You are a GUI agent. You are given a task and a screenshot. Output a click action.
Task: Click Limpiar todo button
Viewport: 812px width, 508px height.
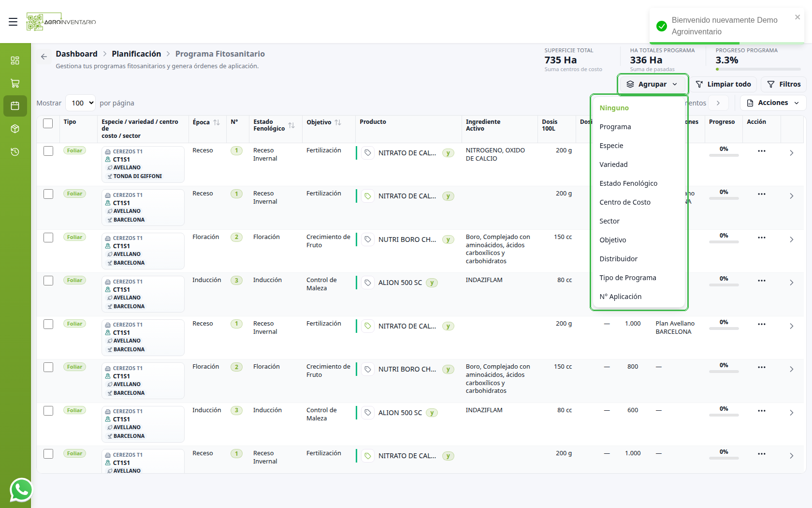pos(723,84)
